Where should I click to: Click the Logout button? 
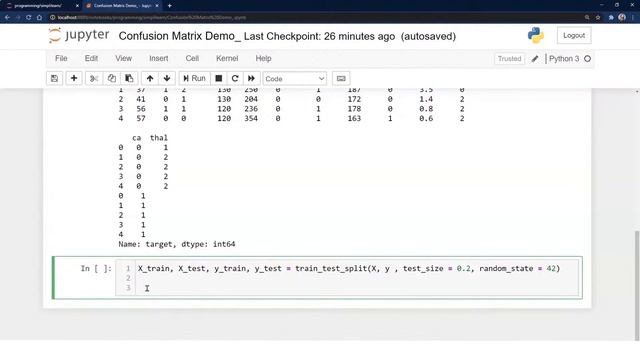[x=574, y=36]
